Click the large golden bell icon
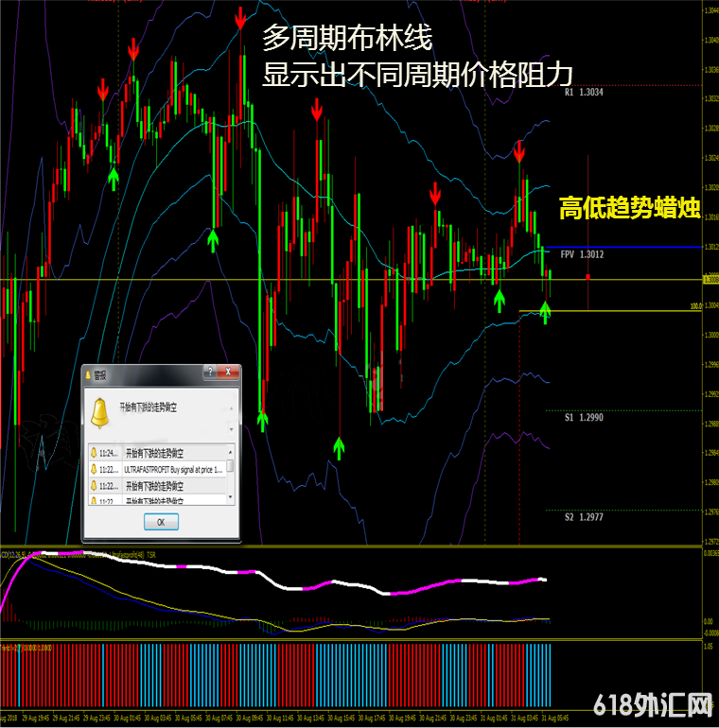The height and width of the screenshot is (728, 719). (98, 412)
